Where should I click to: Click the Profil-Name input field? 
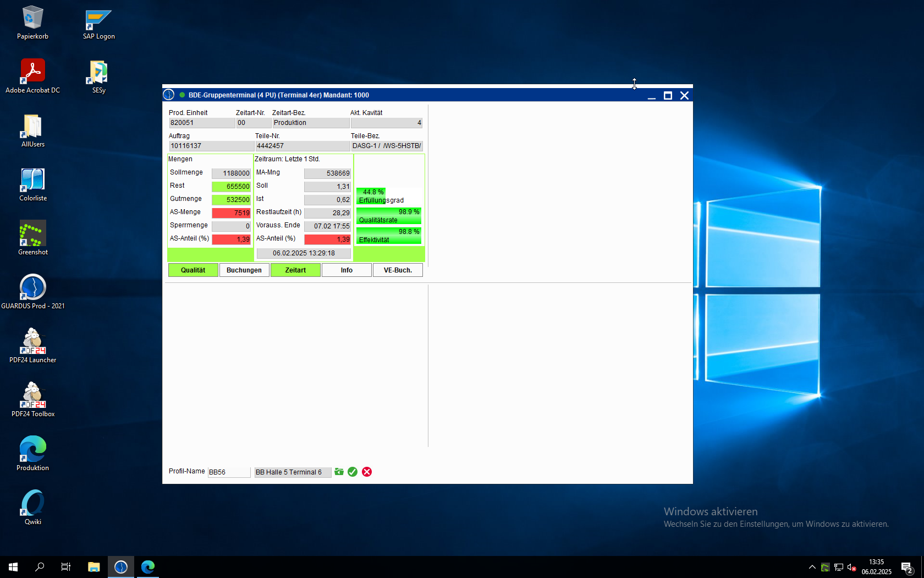click(229, 472)
